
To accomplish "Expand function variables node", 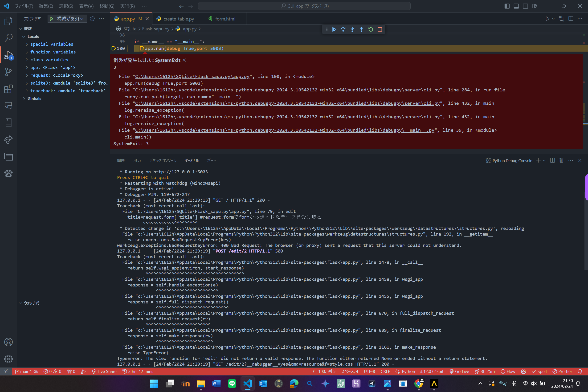I will pos(27,52).
